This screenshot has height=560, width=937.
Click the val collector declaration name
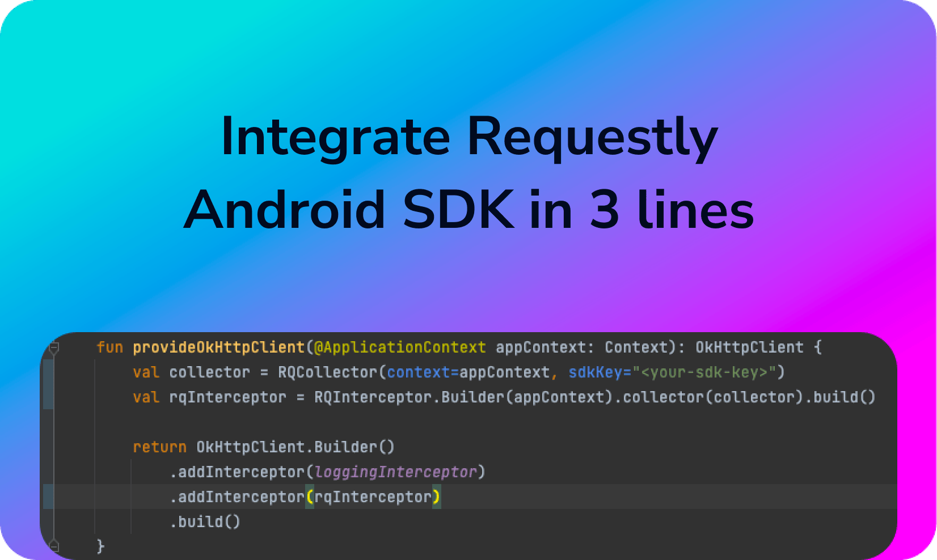click(x=209, y=372)
